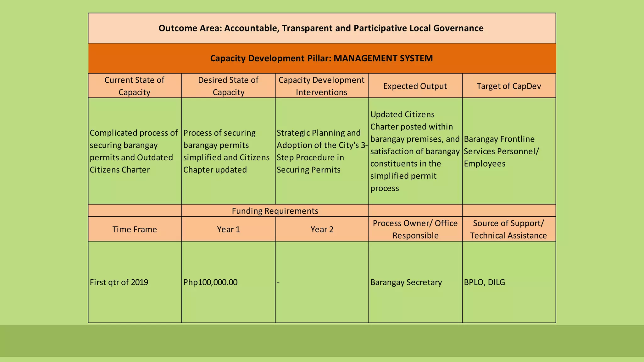The width and height of the screenshot is (644, 362).
Task: Click the Time Frame header cell
Action: [x=135, y=229]
